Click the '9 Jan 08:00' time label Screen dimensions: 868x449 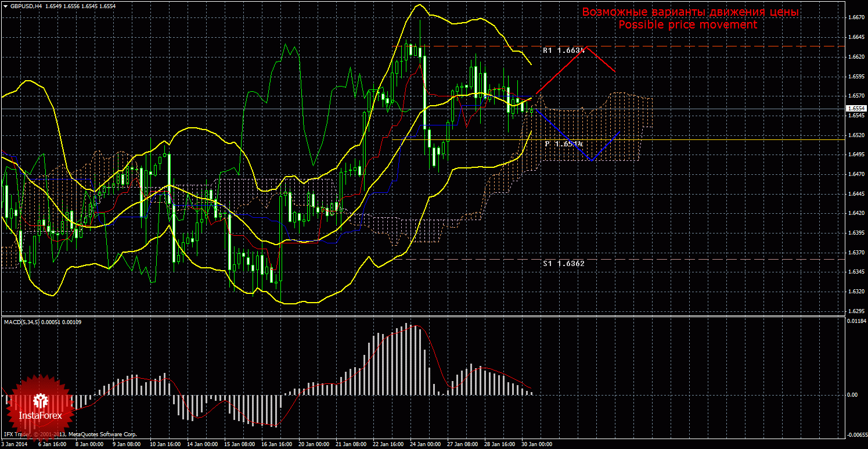[125, 444]
